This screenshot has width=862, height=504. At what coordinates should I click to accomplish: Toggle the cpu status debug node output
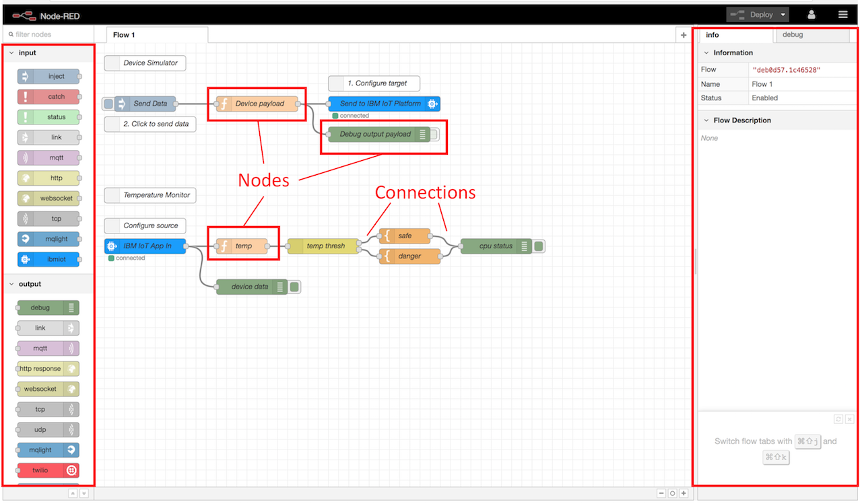(539, 246)
